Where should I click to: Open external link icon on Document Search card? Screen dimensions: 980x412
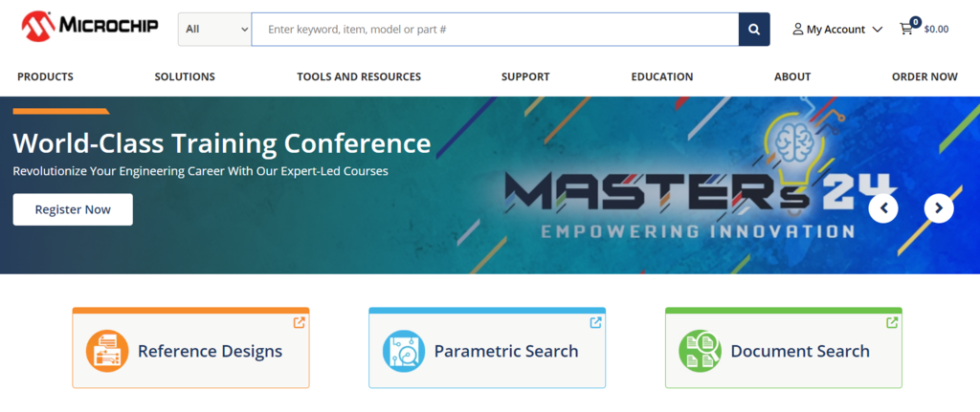point(892,323)
